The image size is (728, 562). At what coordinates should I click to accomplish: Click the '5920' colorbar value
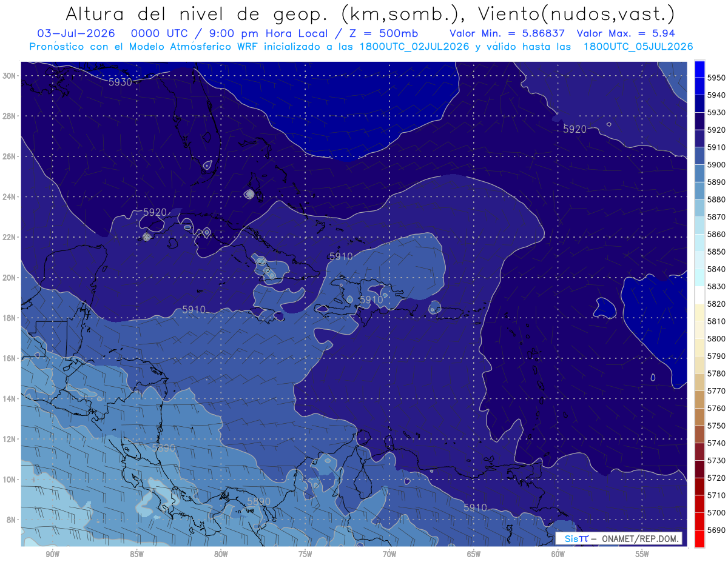[x=716, y=130]
